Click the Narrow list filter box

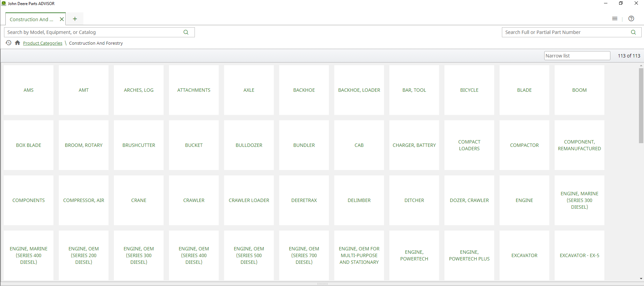pyautogui.click(x=577, y=56)
